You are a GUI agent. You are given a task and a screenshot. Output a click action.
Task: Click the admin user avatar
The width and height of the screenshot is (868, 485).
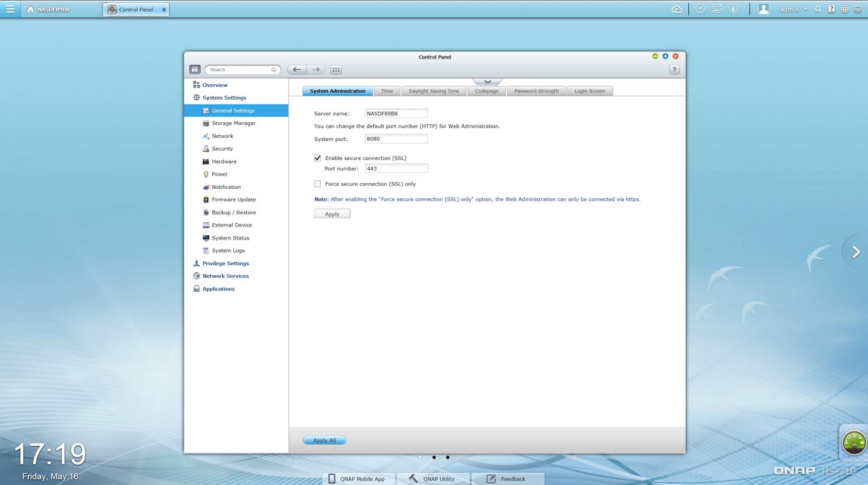[x=764, y=9]
